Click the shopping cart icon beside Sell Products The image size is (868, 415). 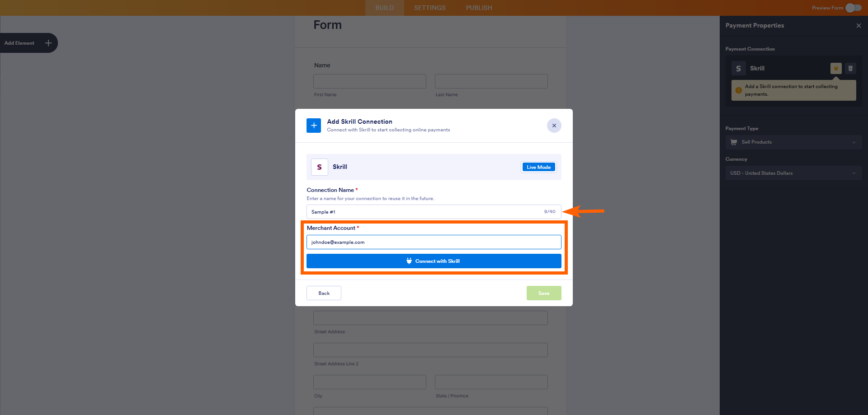pyautogui.click(x=733, y=142)
